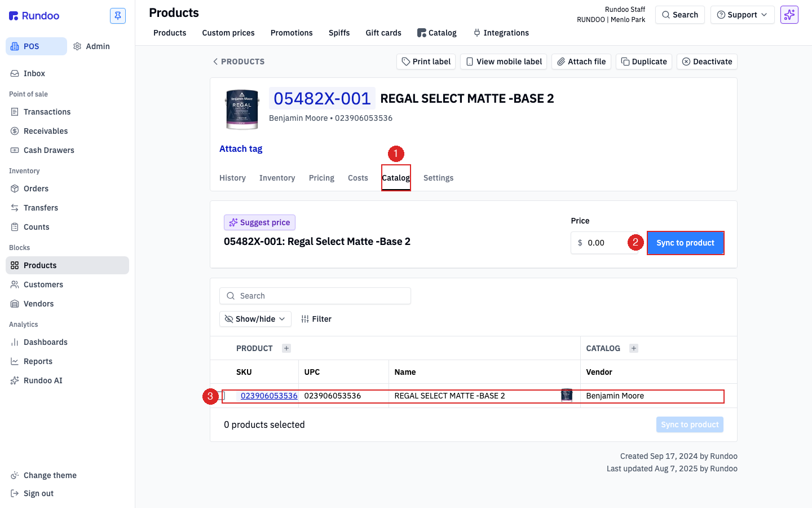Open Products tab in top navigation
Image resolution: width=812 pixels, height=508 pixels.
pyautogui.click(x=170, y=33)
